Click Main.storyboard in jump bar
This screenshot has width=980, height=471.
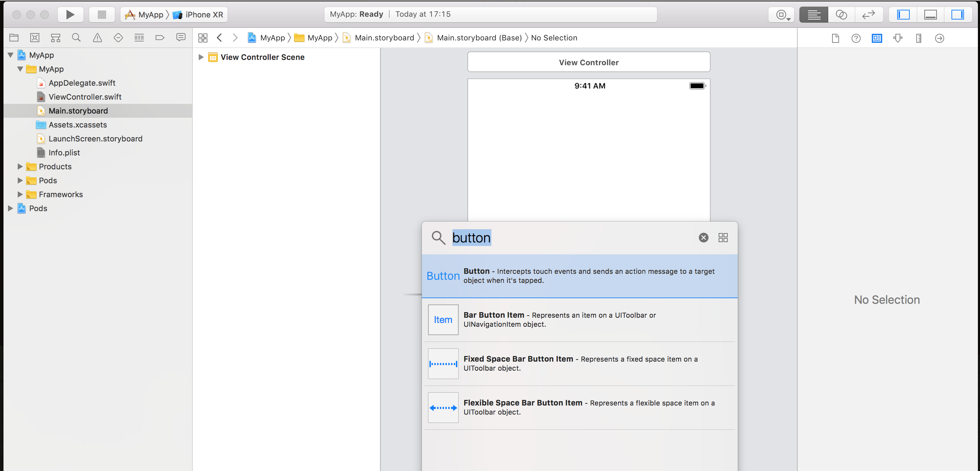(379, 38)
